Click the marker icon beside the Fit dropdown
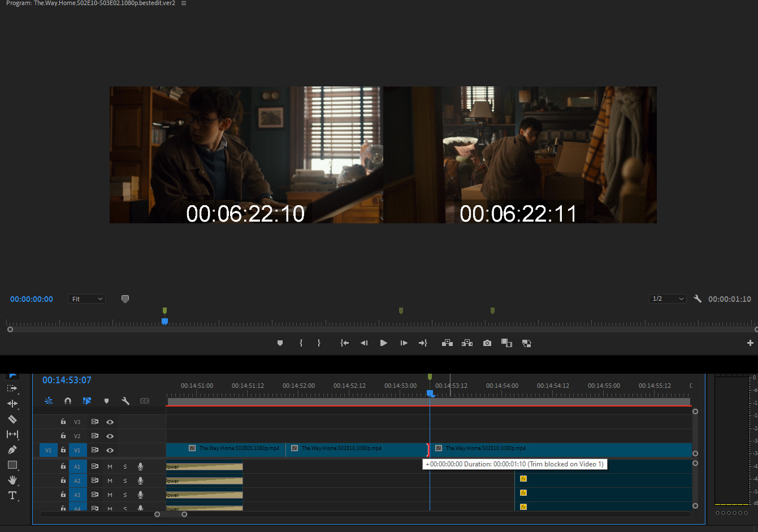Image resolution: width=758 pixels, height=532 pixels. pyautogui.click(x=125, y=299)
